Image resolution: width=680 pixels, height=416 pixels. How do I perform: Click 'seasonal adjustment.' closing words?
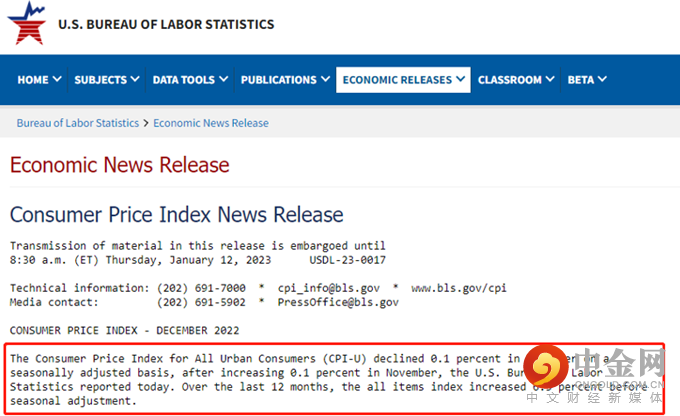(x=73, y=401)
